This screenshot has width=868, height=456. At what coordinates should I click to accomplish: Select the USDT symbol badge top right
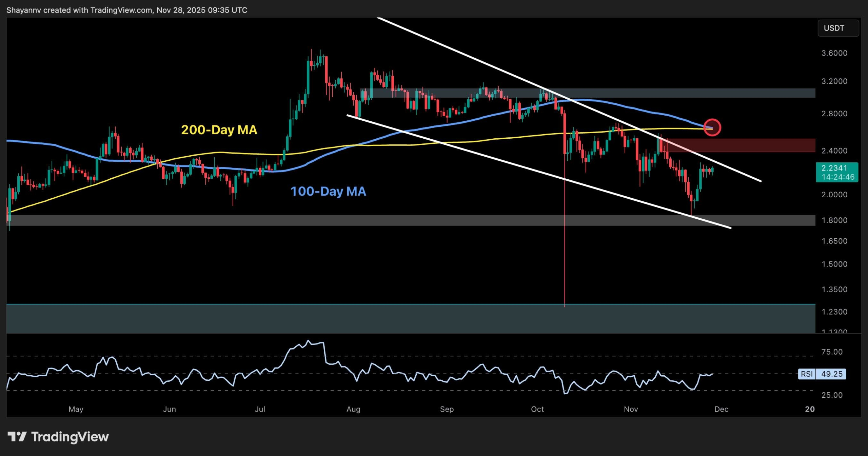[x=837, y=28]
